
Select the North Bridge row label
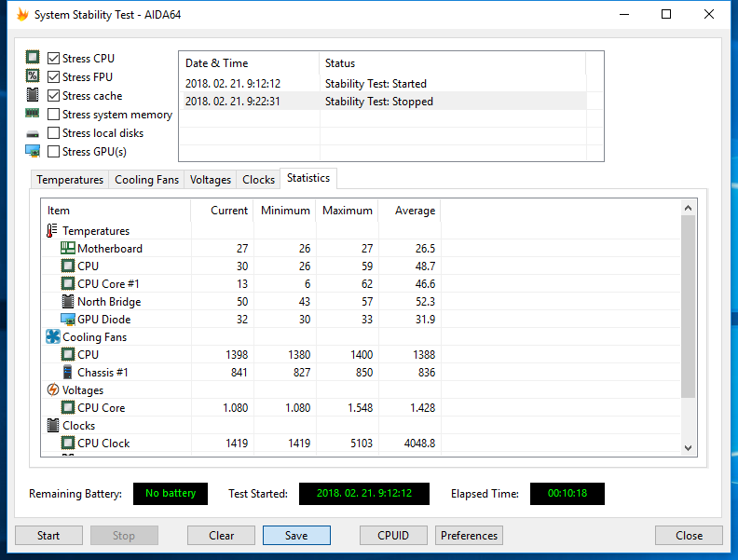pyautogui.click(x=109, y=302)
